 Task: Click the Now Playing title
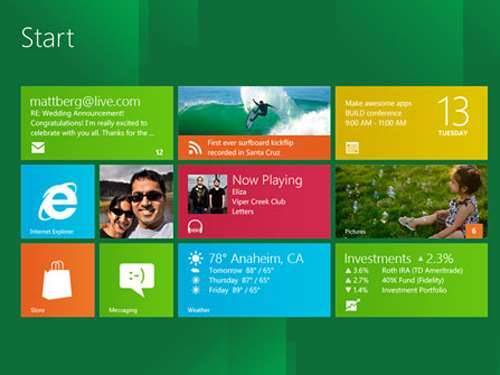[267, 180]
